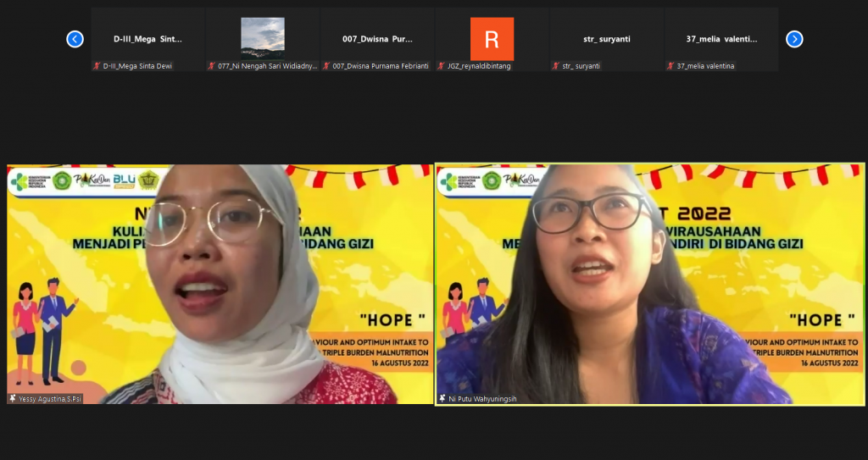The height and width of the screenshot is (460, 868).
Task: Click muted mic icon beside 077_Ni Nengah Sari
Action: coord(211,66)
